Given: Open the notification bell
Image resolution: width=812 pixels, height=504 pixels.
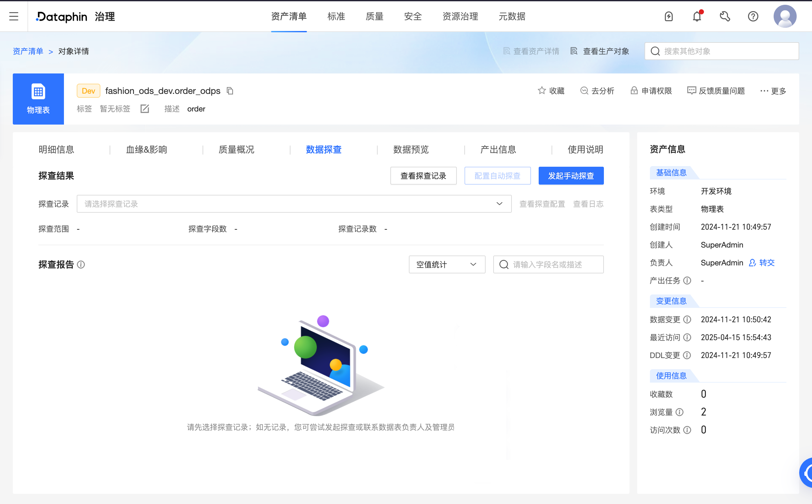Looking at the screenshot, I should click(697, 16).
